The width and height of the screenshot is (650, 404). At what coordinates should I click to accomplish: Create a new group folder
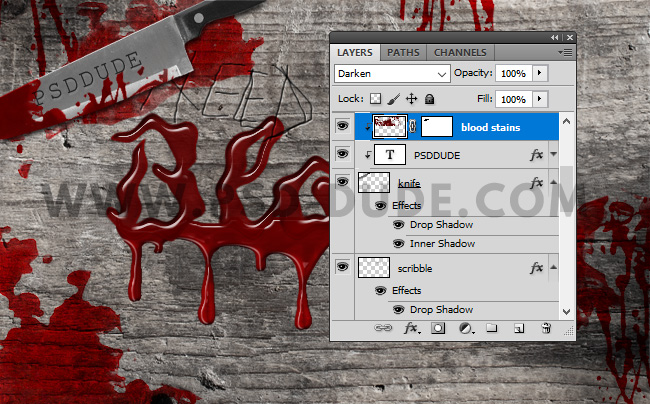click(x=492, y=328)
